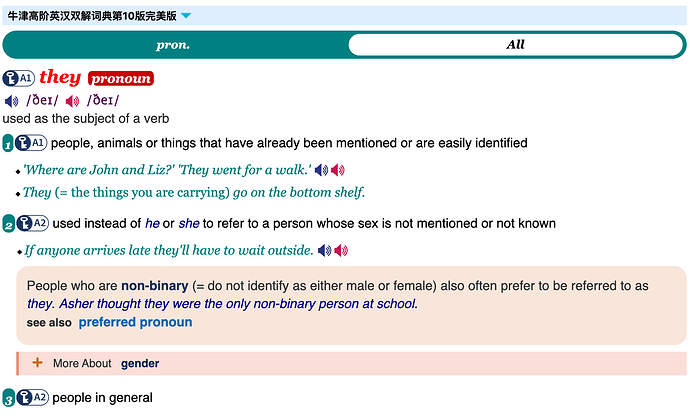
Task: Follow the 'she' cross-reference link
Action: point(189,224)
